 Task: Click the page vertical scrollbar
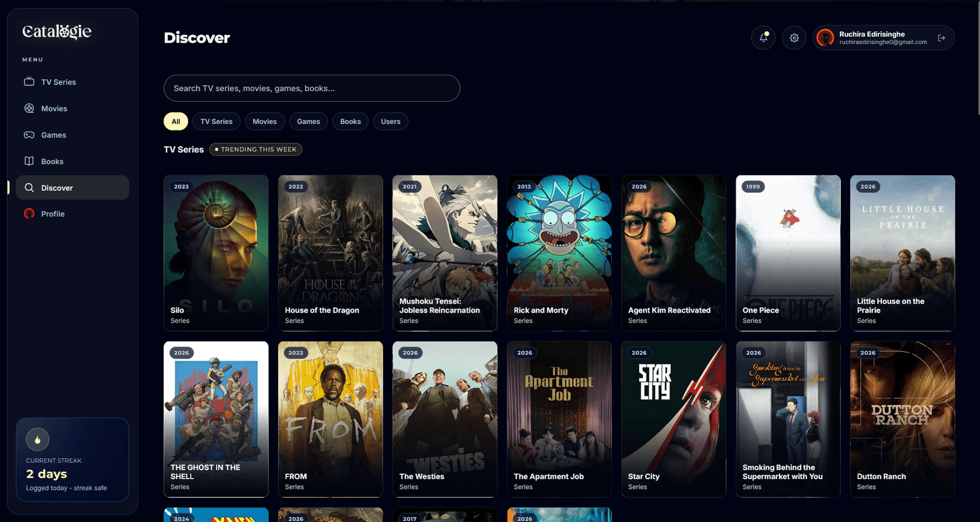[978, 58]
